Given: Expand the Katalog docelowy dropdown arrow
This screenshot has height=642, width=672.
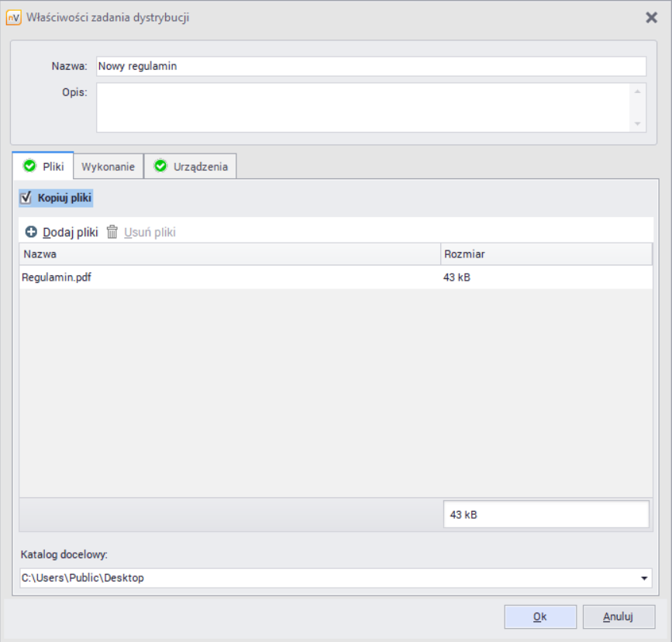Looking at the screenshot, I should coord(644,578).
